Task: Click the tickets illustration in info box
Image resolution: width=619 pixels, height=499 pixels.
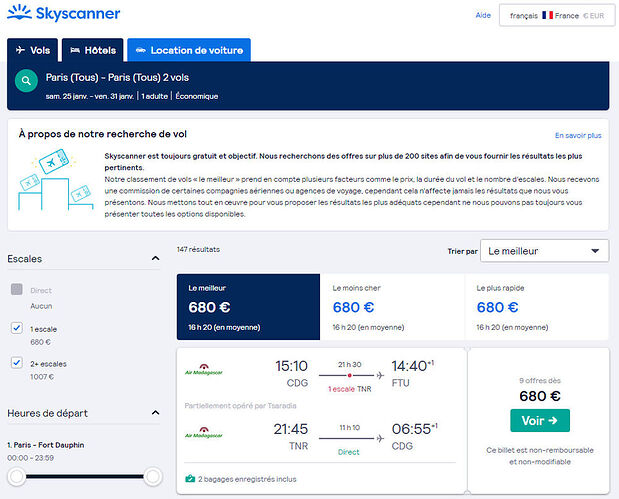Action: click(x=55, y=180)
